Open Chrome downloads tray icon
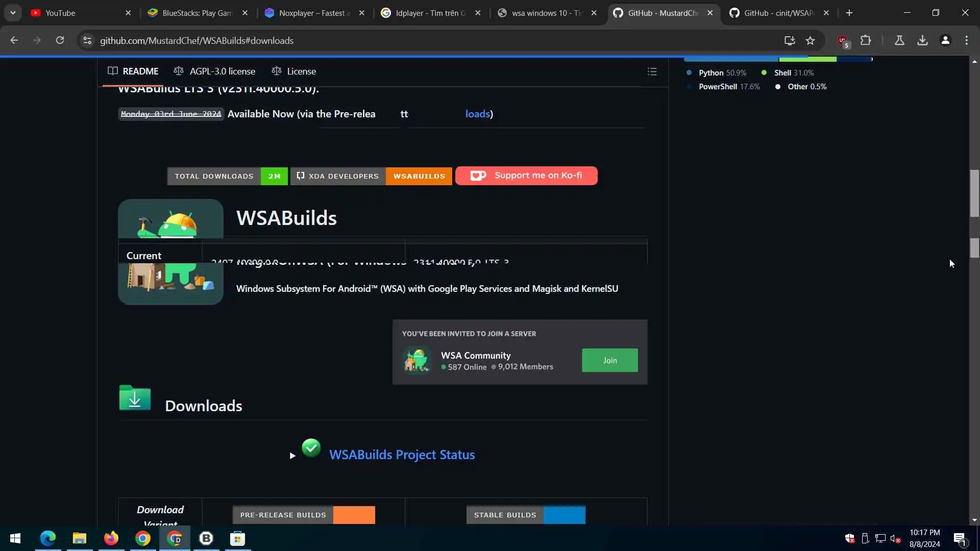The height and width of the screenshot is (551, 980). (922, 40)
